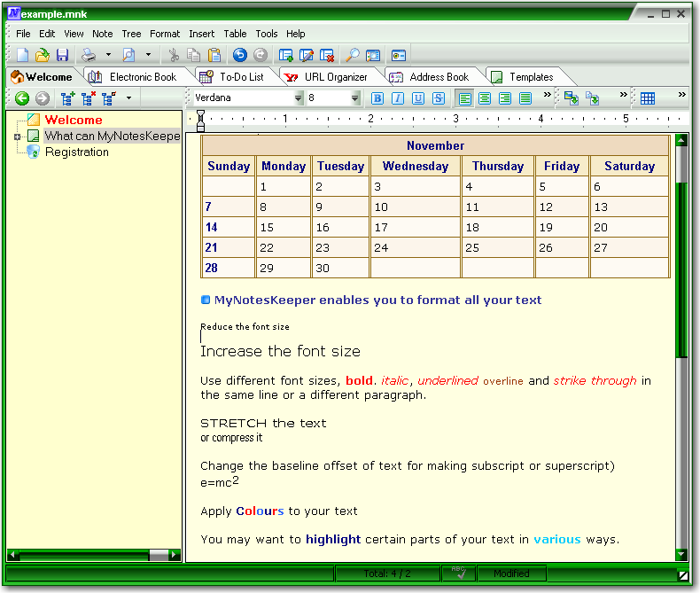700x593 pixels.
Task: Go back with green arrow icon
Action: point(22,98)
